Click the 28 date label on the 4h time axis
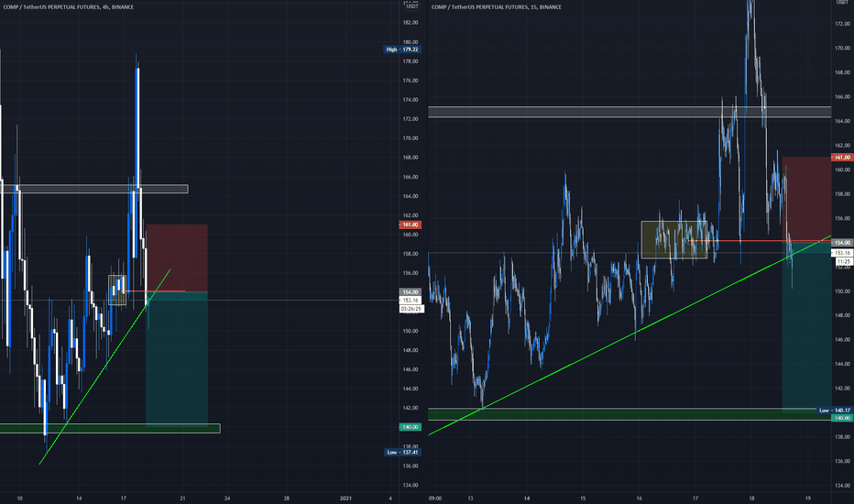 287,498
